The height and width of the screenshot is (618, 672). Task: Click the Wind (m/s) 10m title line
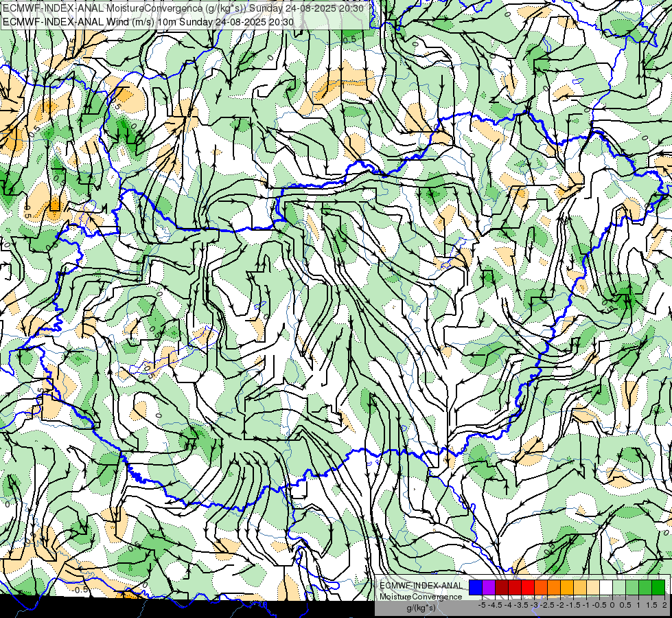[148, 22]
